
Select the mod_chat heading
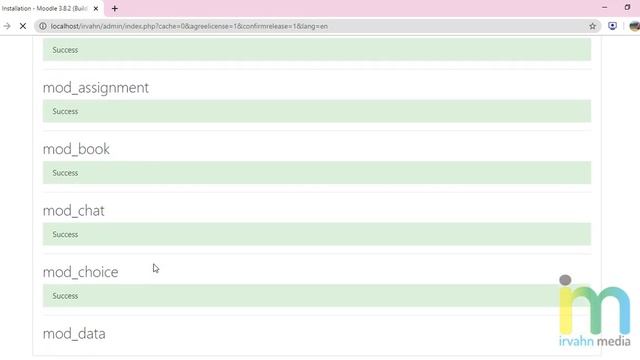click(74, 211)
